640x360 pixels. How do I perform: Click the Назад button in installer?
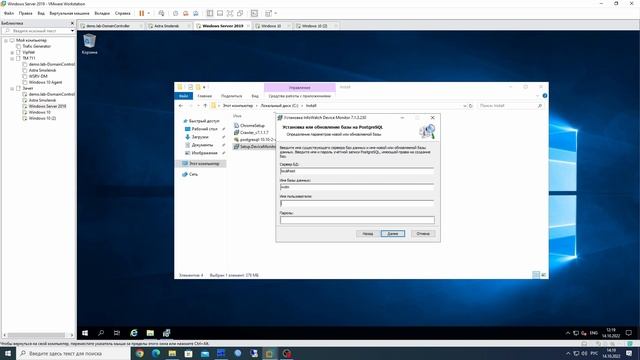click(367, 233)
